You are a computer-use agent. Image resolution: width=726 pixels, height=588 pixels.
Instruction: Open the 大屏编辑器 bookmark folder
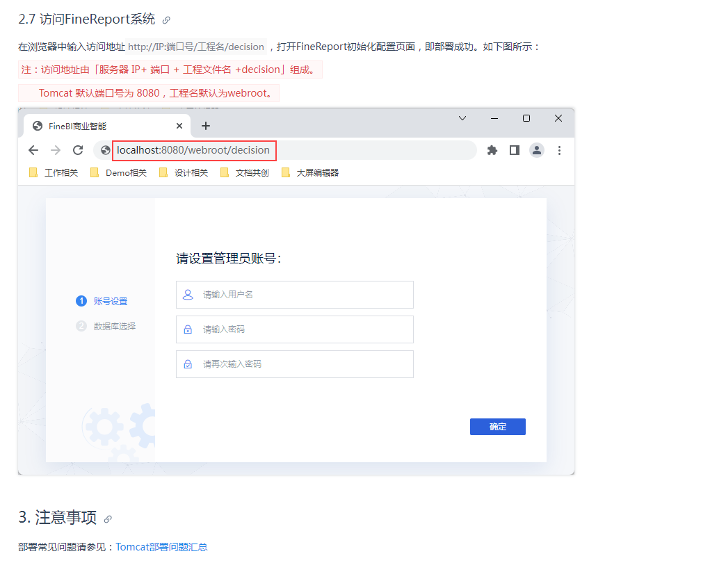coord(310,172)
